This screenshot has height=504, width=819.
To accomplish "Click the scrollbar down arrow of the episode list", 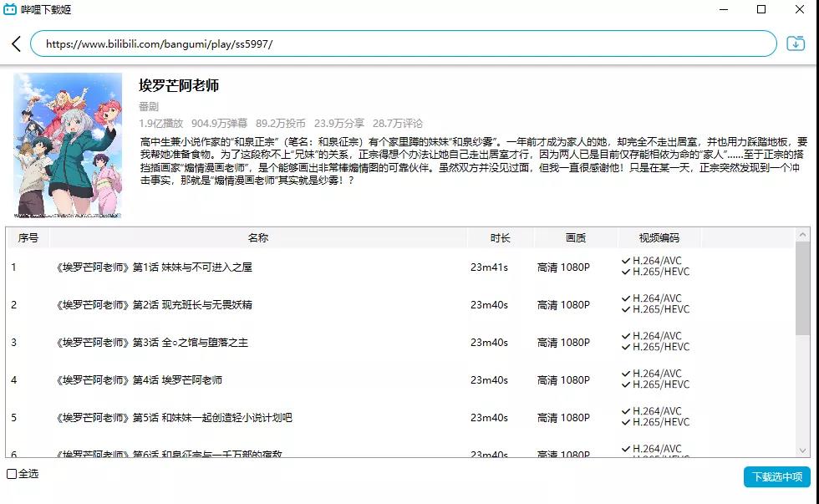I will 803,451.
